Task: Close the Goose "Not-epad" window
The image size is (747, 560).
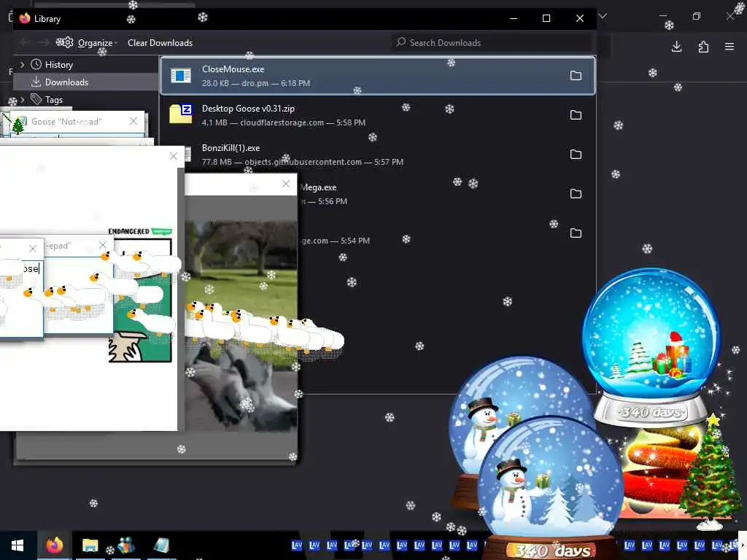Action: (x=133, y=122)
